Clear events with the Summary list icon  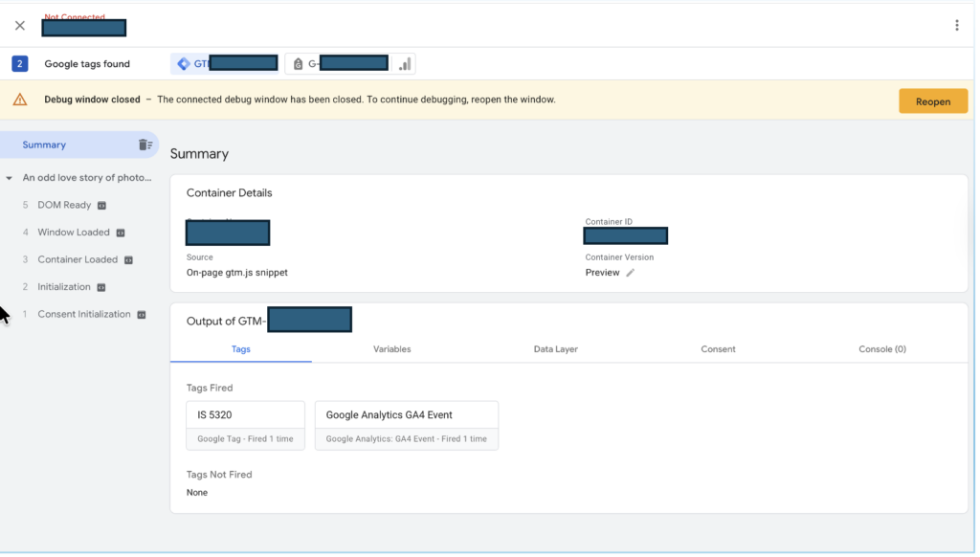pos(145,145)
